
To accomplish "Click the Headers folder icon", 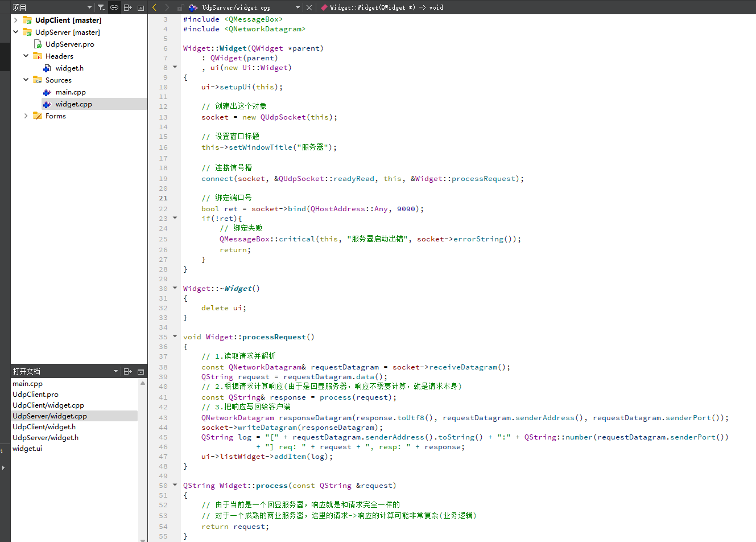I will (x=38, y=56).
